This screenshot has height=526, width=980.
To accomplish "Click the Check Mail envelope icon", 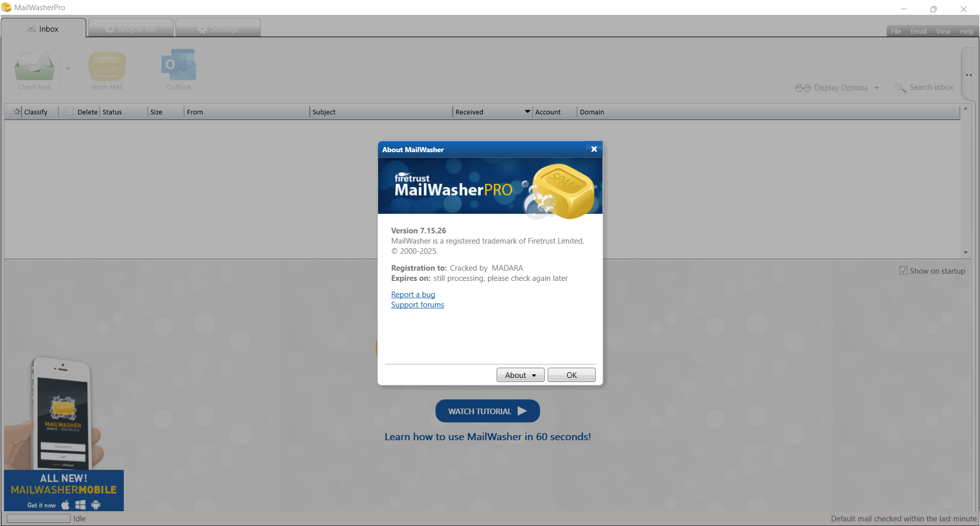I will click(34, 65).
